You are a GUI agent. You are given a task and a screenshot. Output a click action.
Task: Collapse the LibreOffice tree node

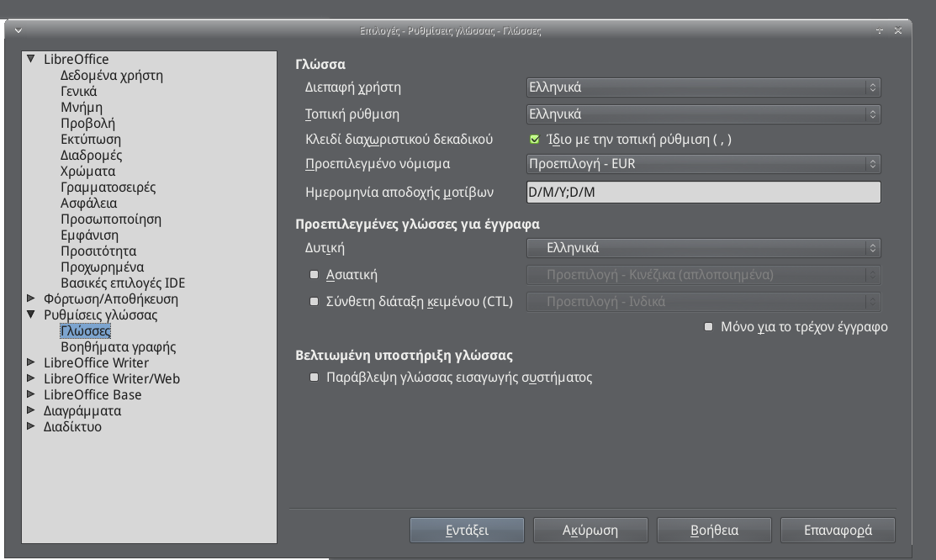tap(31, 60)
